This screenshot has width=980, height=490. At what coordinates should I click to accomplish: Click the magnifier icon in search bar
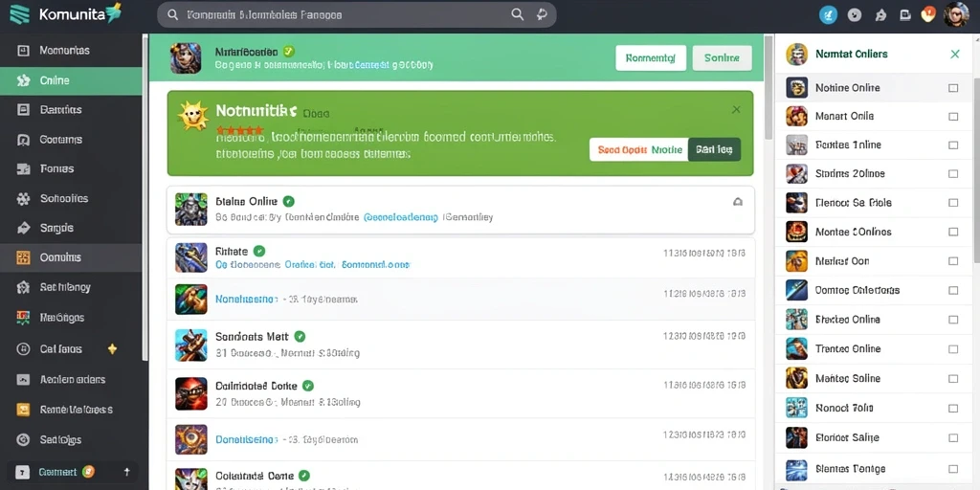click(518, 14)
